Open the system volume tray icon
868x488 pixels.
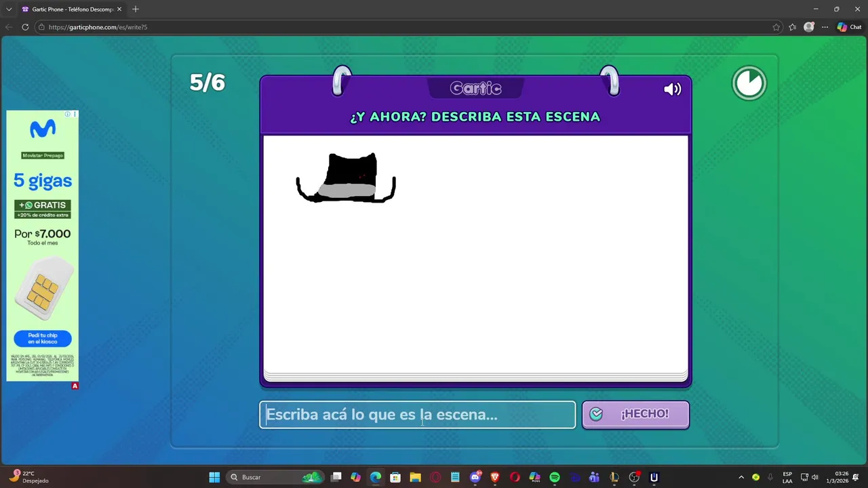[815, 477]
